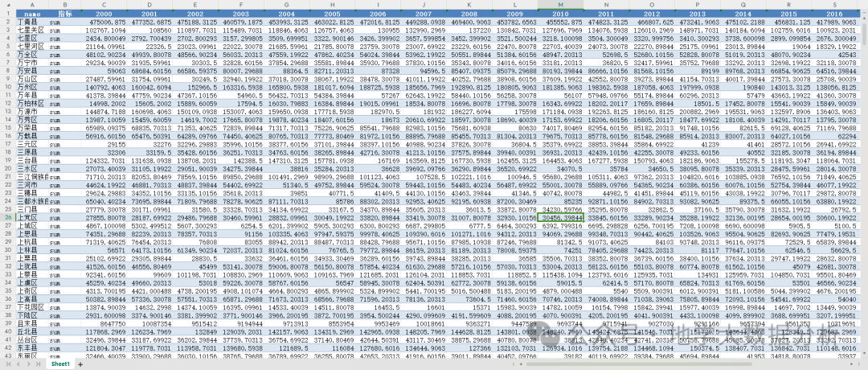Select the cell containing 丘北县
The height and width of the screenshot is (370, 868).
(x=32, y=332)
